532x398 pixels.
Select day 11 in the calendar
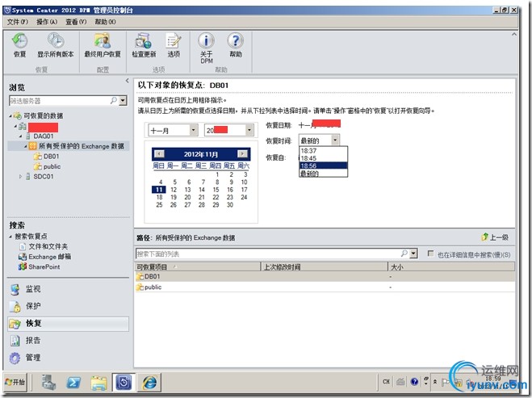(159, 190)
